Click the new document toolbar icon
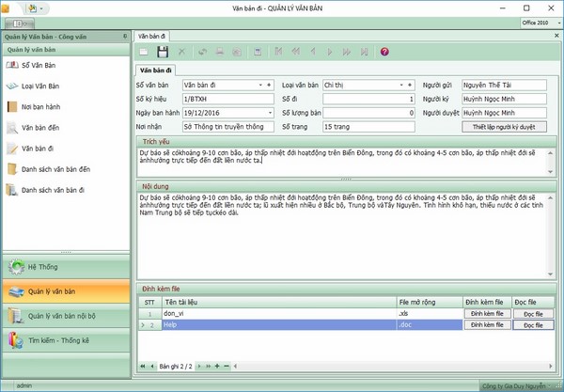 [144, 52]
